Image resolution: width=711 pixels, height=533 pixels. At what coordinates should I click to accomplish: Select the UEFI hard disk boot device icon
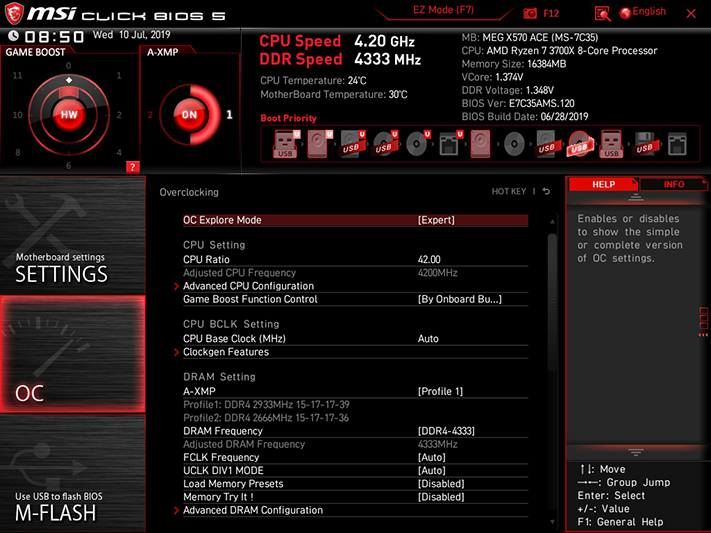click(x=319, y=144)
